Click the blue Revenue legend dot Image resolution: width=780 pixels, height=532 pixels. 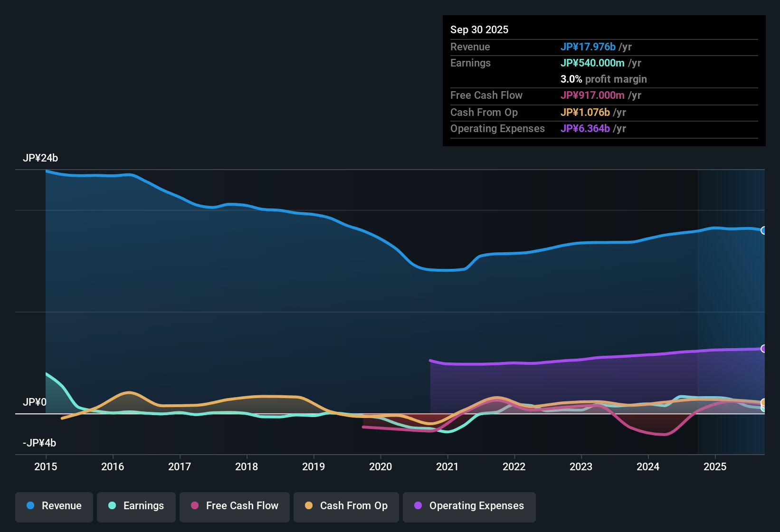point(30,506)
